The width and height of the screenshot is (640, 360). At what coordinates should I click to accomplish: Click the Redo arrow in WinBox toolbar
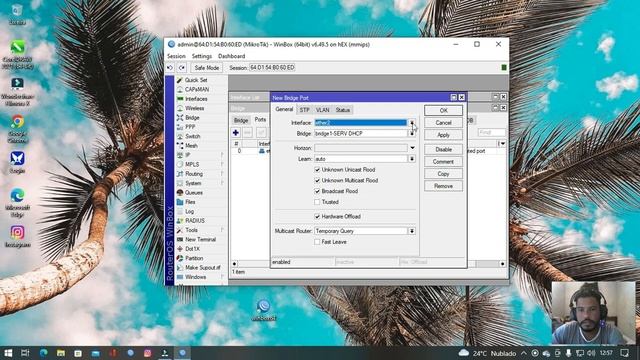point(182,68)
